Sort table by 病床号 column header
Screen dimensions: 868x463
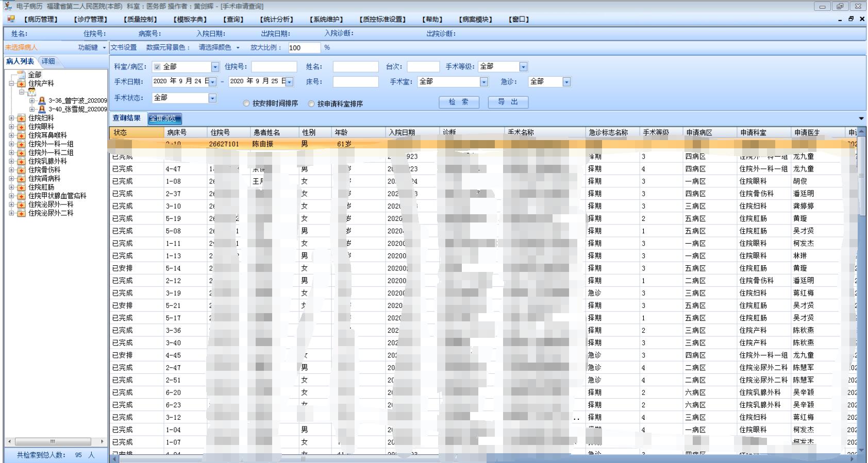click(x=185, y=132)
